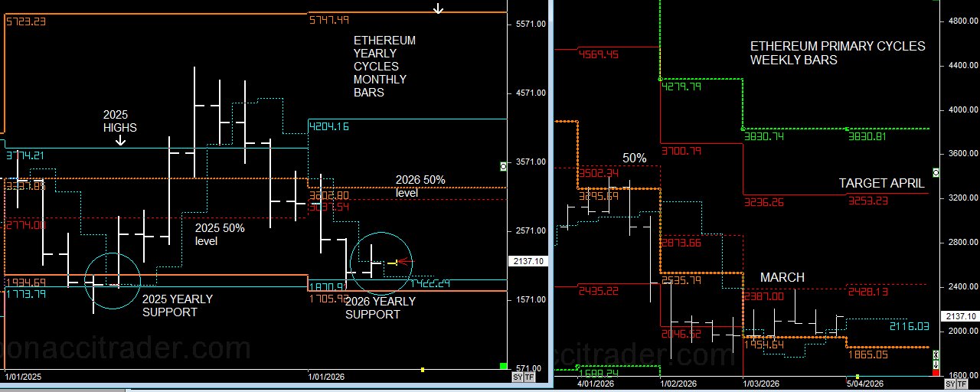Click the 2800.00 axis value
This screenshot has width=980, height=392.
click(x=964, y=242)
